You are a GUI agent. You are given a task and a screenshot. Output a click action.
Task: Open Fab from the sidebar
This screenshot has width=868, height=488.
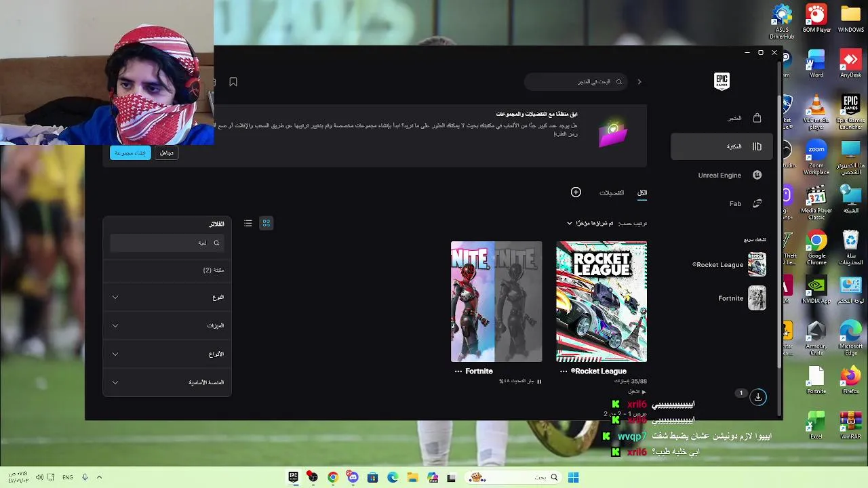point(722,203)
